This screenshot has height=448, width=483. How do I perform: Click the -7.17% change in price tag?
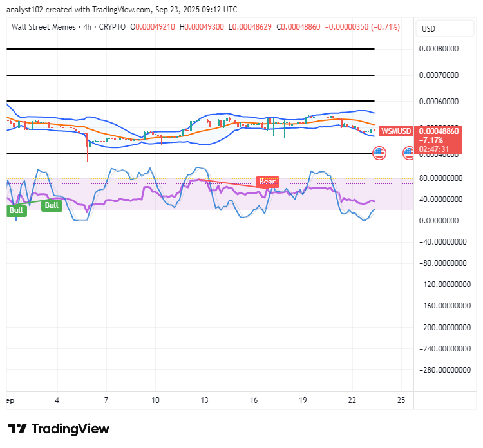431,140
